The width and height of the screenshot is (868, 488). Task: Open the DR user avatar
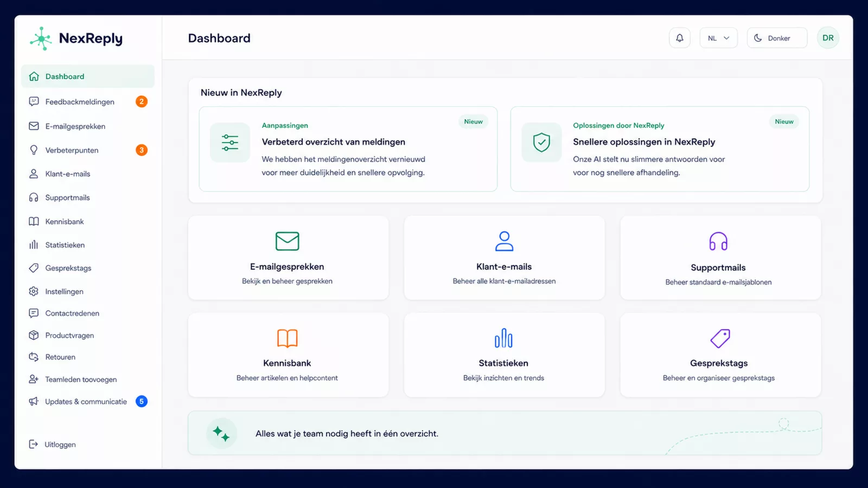[828, 38]
